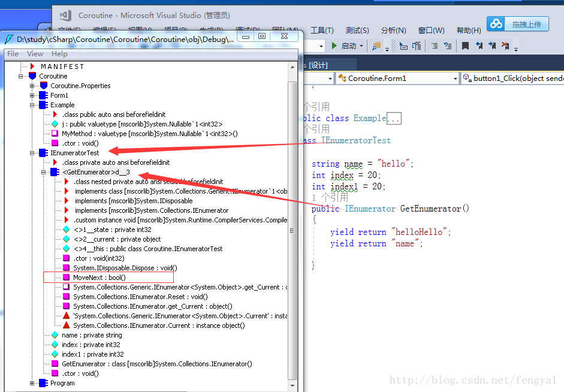Click the 拖拽上传 upload button
This screenshot has width=564, height=392.
tap(526, 24)
